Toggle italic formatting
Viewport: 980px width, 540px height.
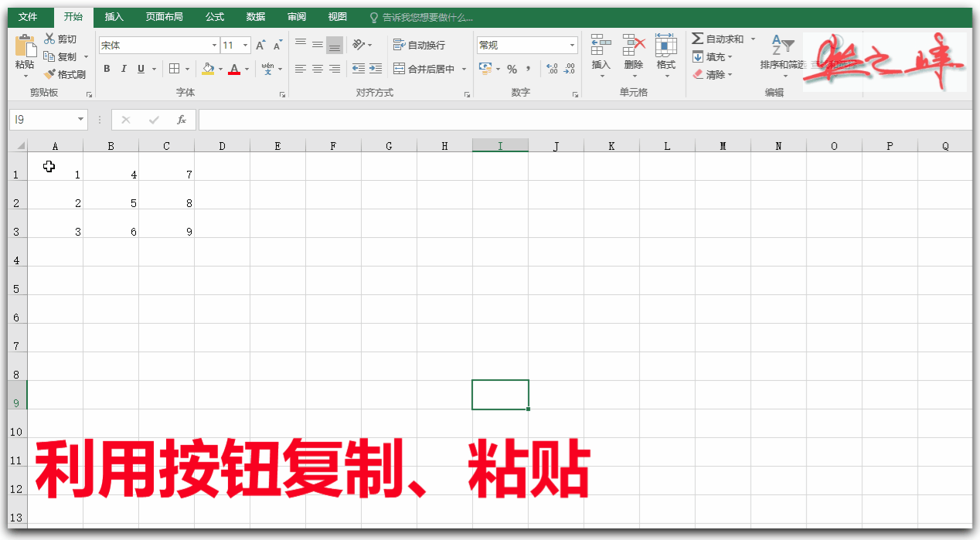[124, 69]
